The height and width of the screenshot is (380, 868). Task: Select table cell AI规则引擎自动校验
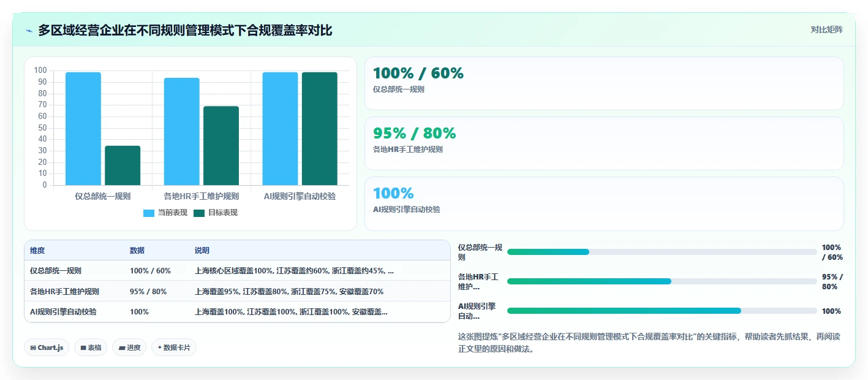pyautogui.click(x=74, y=311)
